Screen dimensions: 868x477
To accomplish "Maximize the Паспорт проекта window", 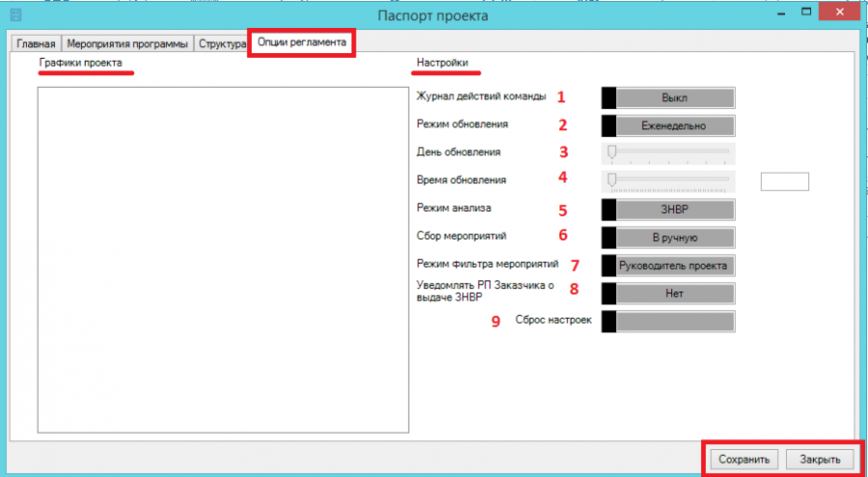I will tap(806, 11).
